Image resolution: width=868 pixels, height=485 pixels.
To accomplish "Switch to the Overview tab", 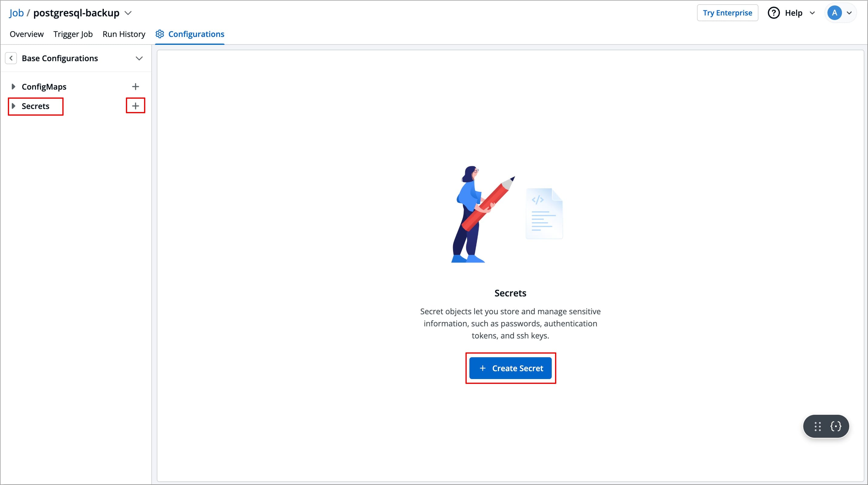I will pos(26,34).
